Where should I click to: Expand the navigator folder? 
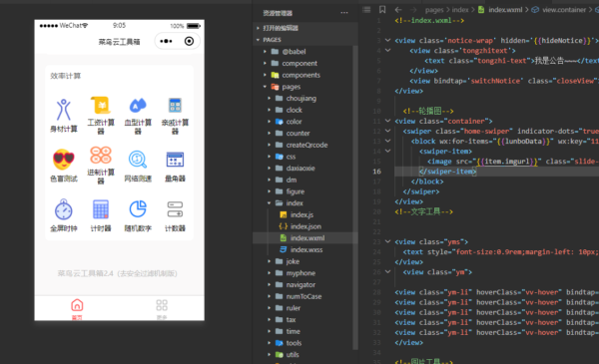[270, 284]
